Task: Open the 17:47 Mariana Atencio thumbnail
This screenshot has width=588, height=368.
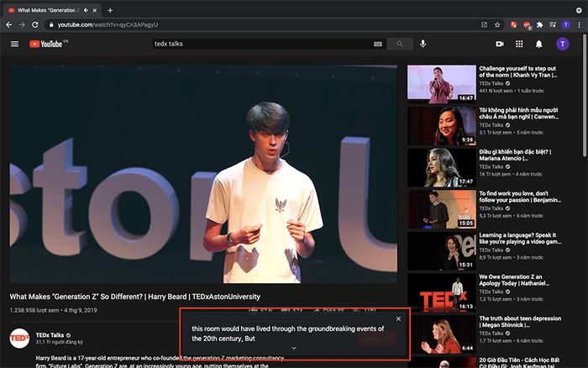Action: [x=442, y=167]
